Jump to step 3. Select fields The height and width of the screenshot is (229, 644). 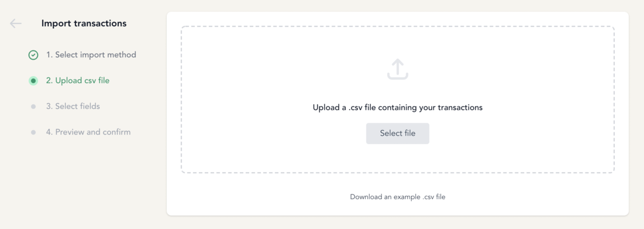73,106
